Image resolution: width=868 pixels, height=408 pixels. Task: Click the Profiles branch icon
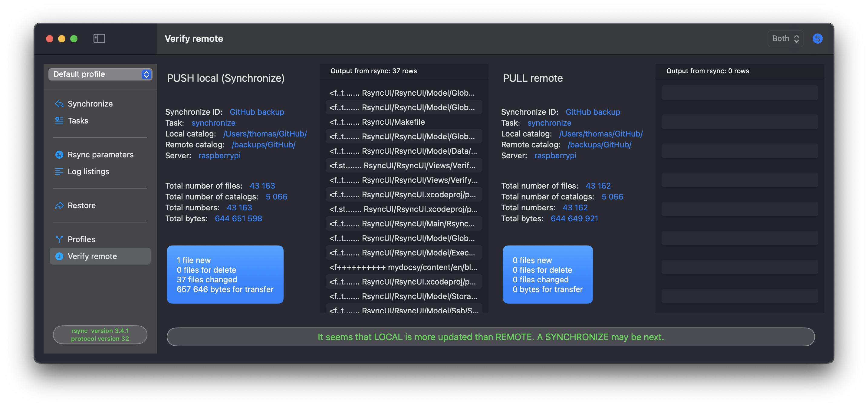[x=59, y=239]
